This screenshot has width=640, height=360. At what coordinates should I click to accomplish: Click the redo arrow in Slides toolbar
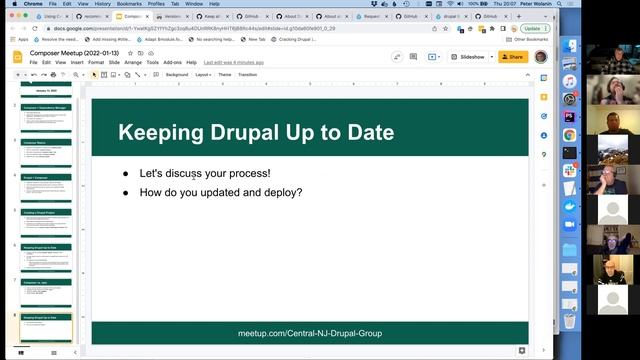[x=44, y=75]
